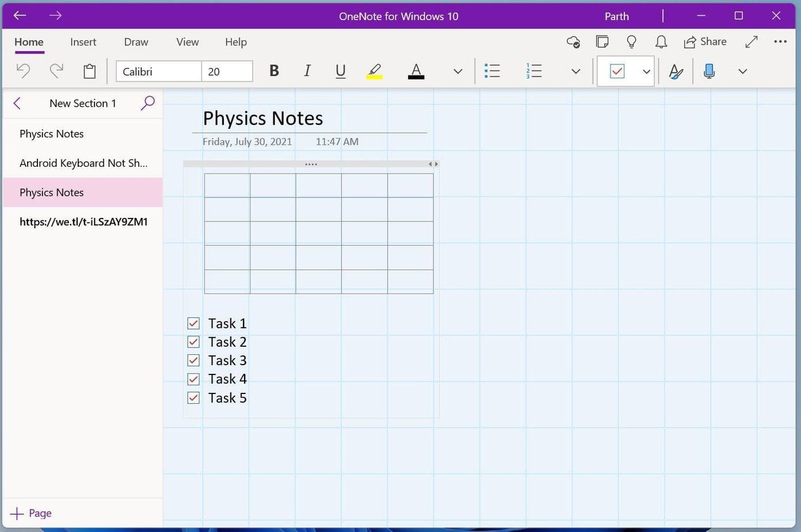Open the Parth account name
The height and width of the screenshot is (532, 801).
tap(617, 16)
